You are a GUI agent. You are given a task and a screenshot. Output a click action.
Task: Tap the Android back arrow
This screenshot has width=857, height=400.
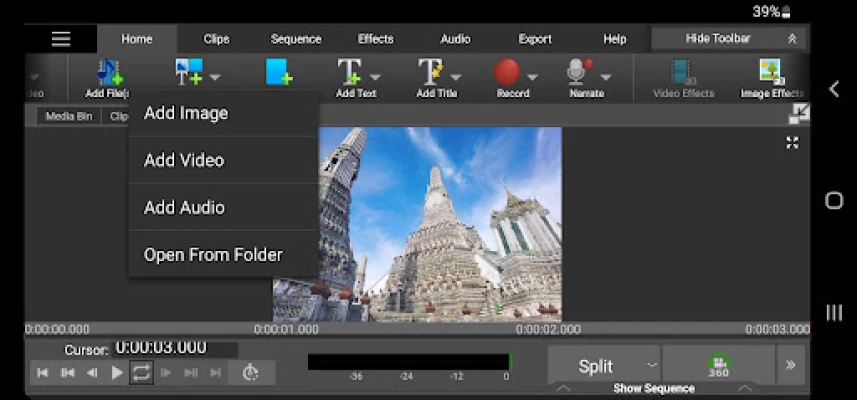[834, 89]
